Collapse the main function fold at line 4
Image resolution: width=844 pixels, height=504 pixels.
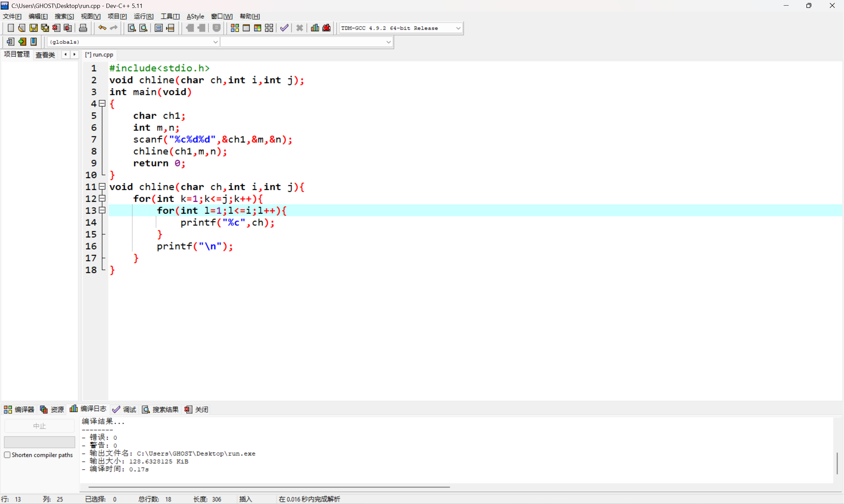pos(102,103)
